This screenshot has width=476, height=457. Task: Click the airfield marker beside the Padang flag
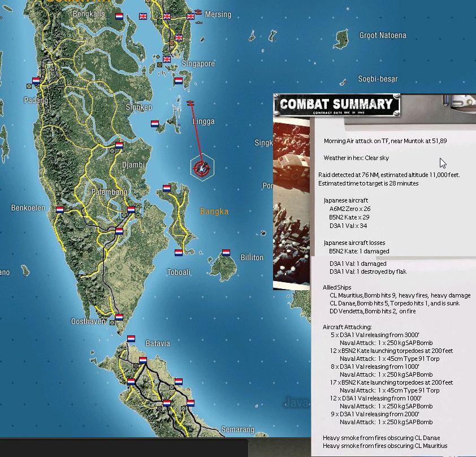[29, 86]
